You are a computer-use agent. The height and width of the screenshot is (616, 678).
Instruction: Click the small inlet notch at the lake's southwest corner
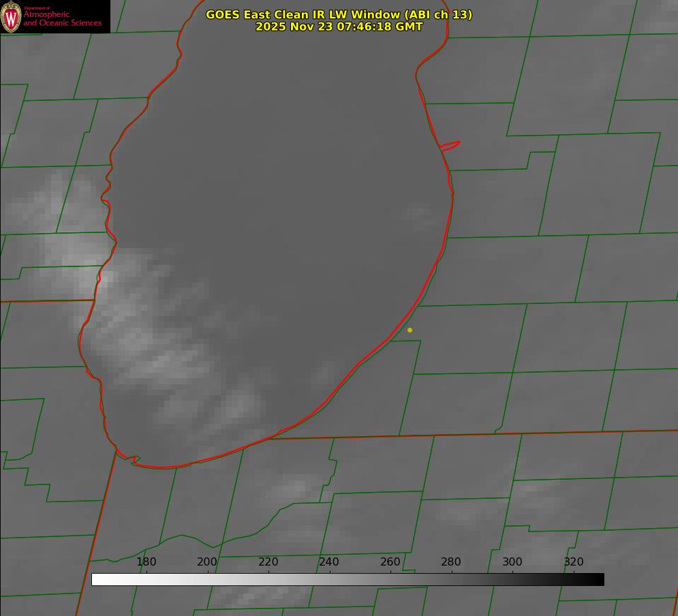(x=134, y=461)
